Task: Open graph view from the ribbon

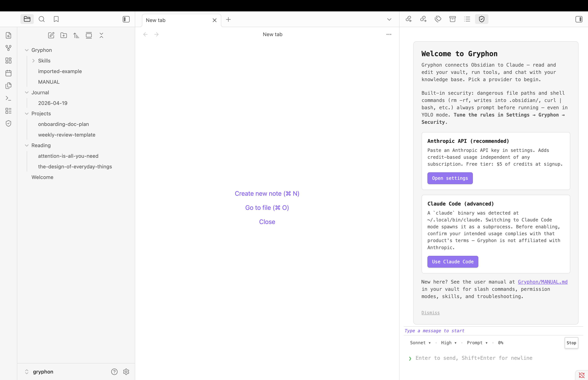Action: click(x=9, y=48)
